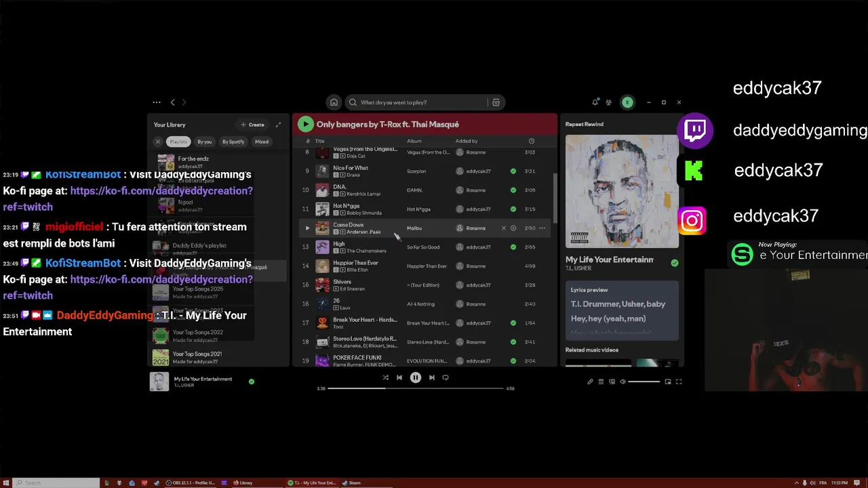Toggle saved checkmark for Break Your Heart
The image size is (868, 488).
(x=513, y=323)
